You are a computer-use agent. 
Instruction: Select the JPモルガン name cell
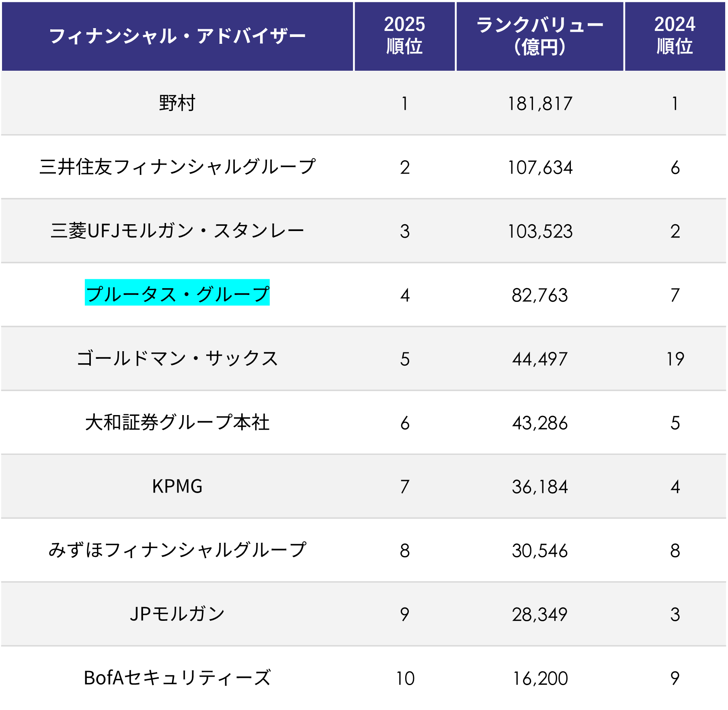177,614
